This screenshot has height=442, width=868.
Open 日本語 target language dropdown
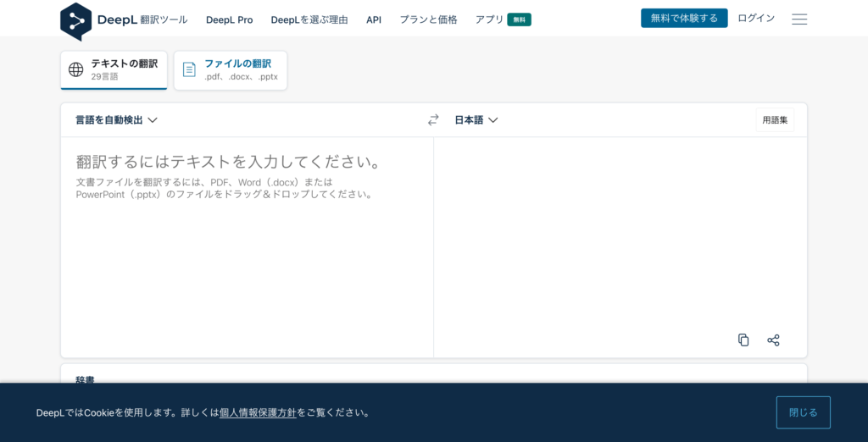(x=476, y=120)
